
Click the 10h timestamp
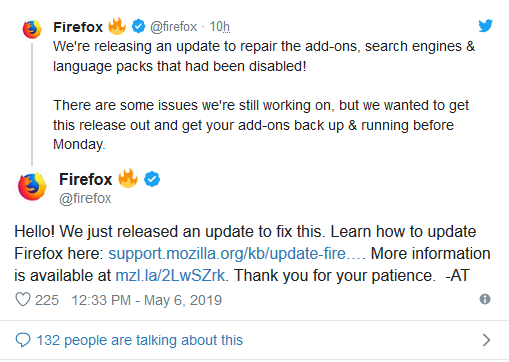click(x=220, y=27)
